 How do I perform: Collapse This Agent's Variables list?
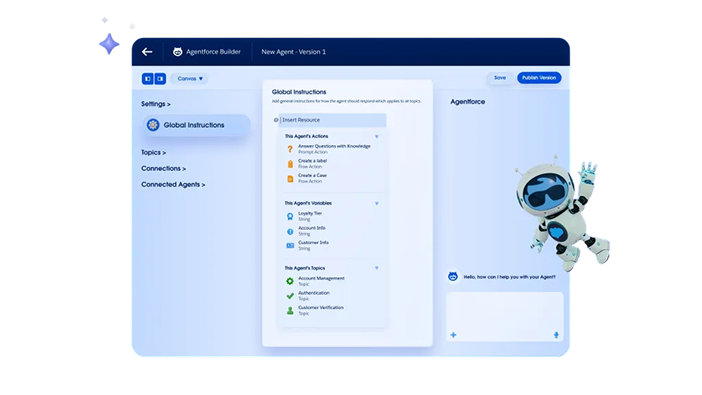click(377, 203)
